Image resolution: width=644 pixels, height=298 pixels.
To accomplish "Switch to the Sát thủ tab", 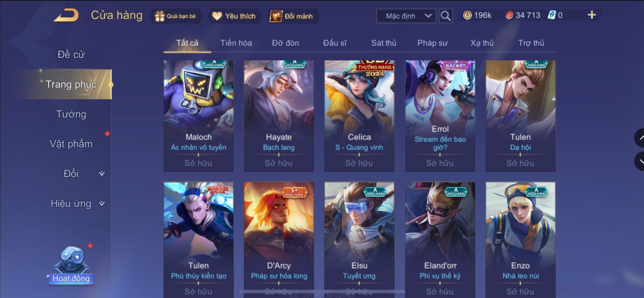I will point(383,43).
